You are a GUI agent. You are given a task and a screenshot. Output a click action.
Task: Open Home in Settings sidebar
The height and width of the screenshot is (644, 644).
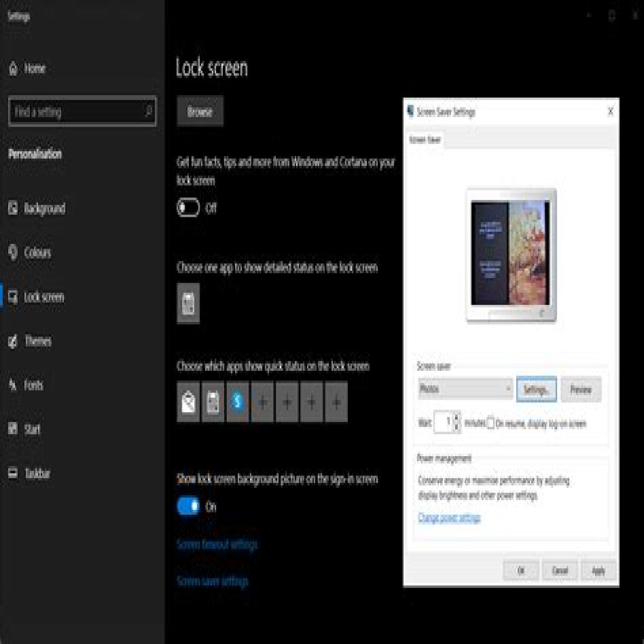pos(34,69)
